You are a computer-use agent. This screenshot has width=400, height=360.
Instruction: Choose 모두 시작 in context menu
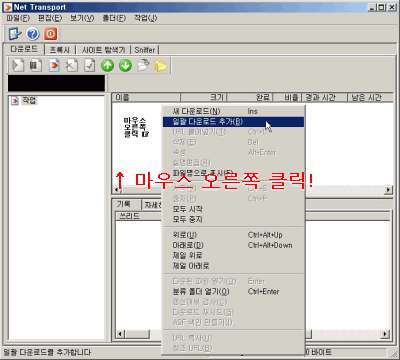233,209
